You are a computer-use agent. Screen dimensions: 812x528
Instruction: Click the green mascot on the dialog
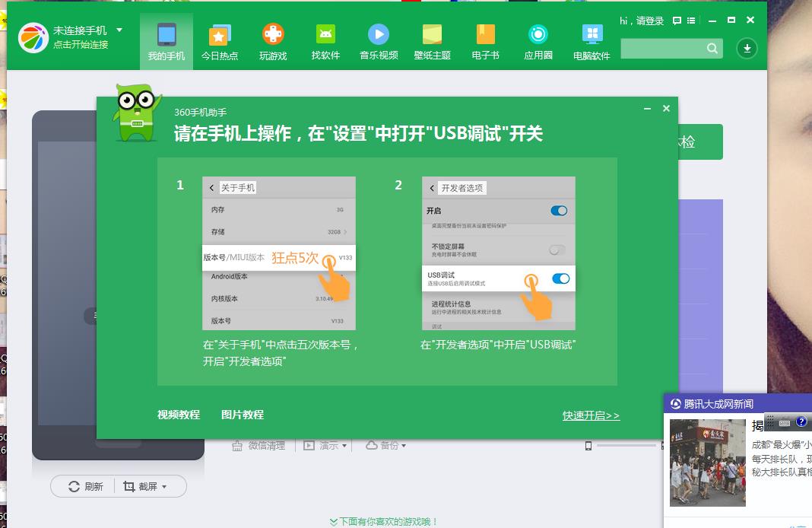pyautogui.click(x=137, y=113)
